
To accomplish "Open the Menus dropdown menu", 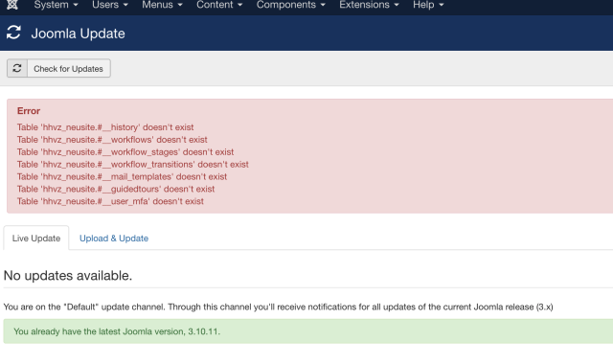I will (x=162, y=5).
